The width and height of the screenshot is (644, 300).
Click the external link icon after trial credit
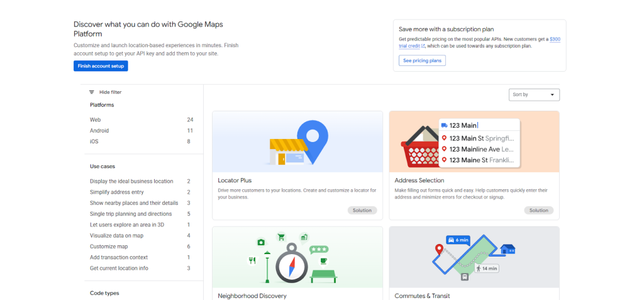423,46
